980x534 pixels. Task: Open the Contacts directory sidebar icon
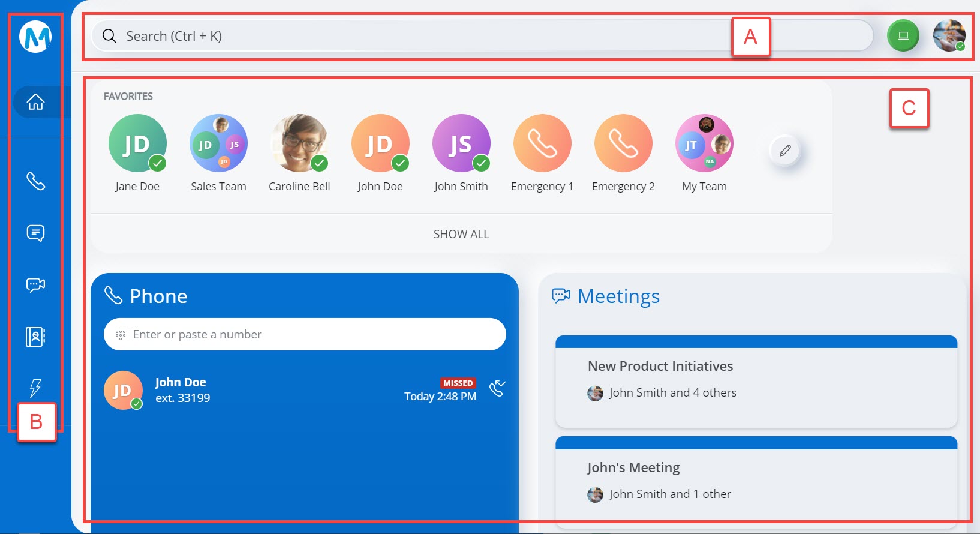[36, 337]
